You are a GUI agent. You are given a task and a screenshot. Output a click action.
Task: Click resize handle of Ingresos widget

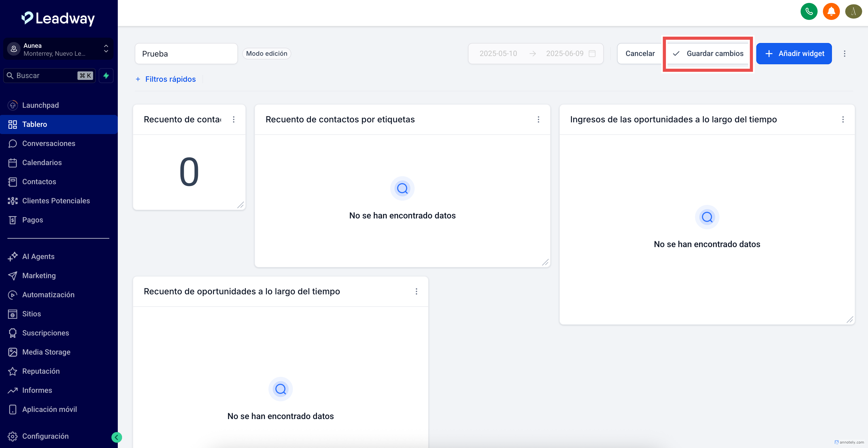coord(849,320)
